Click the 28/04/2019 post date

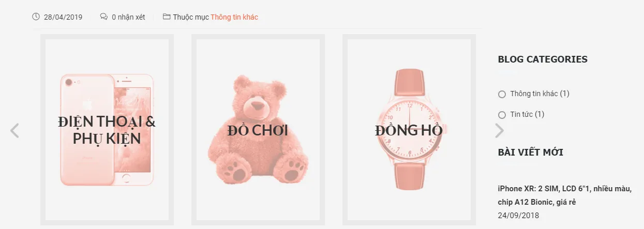63,17
